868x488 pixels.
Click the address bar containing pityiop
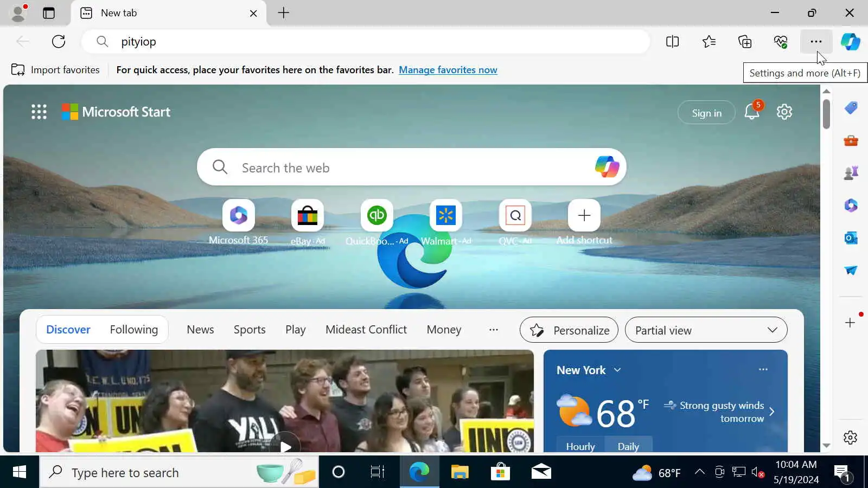pyautogui.click(x=366, y=42)
